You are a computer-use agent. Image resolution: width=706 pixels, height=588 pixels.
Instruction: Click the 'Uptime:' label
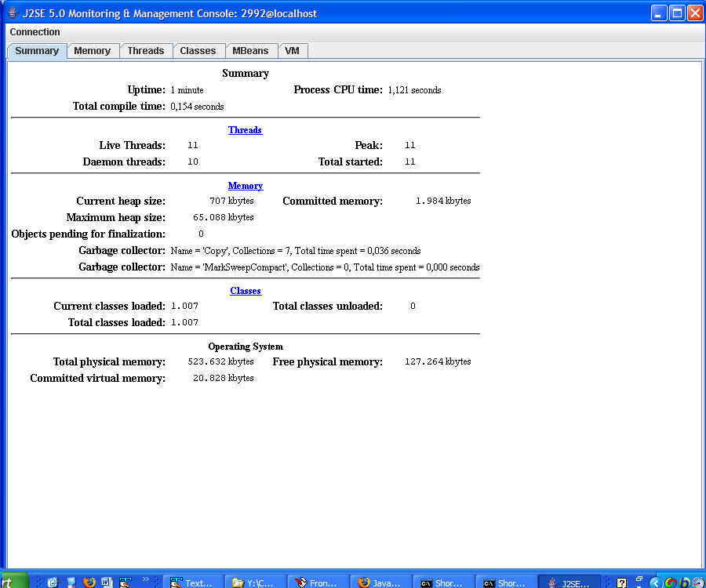[147, 90]
